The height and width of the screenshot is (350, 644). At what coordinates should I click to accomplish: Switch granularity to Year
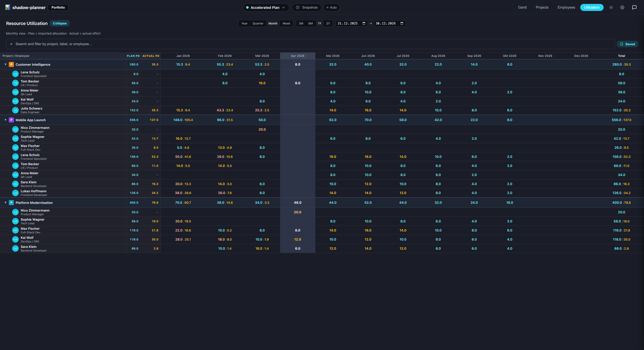tap(244, 23)
